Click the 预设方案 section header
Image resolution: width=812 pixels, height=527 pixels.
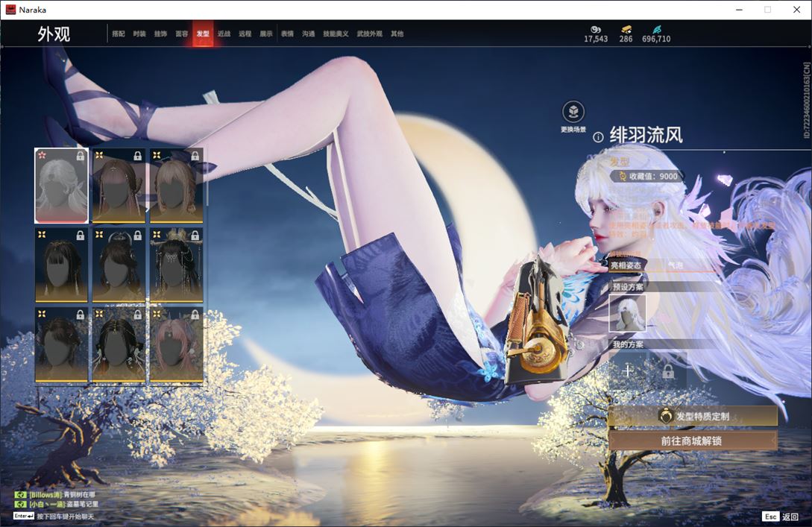[628, 287]
